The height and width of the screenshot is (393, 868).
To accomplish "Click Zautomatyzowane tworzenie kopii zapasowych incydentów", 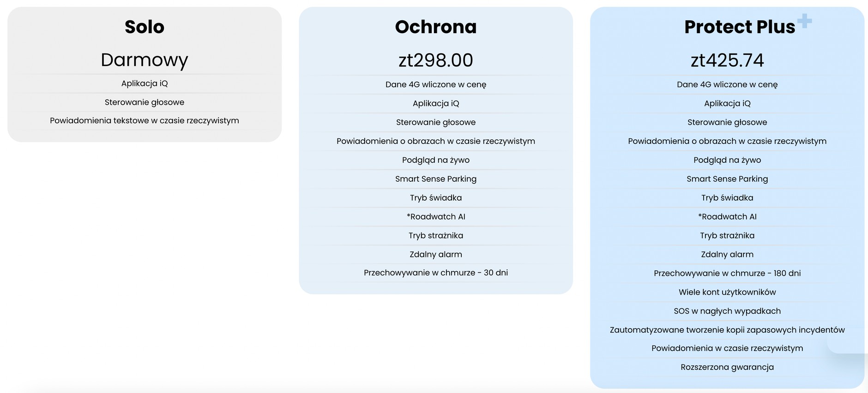I will [727, 330].
